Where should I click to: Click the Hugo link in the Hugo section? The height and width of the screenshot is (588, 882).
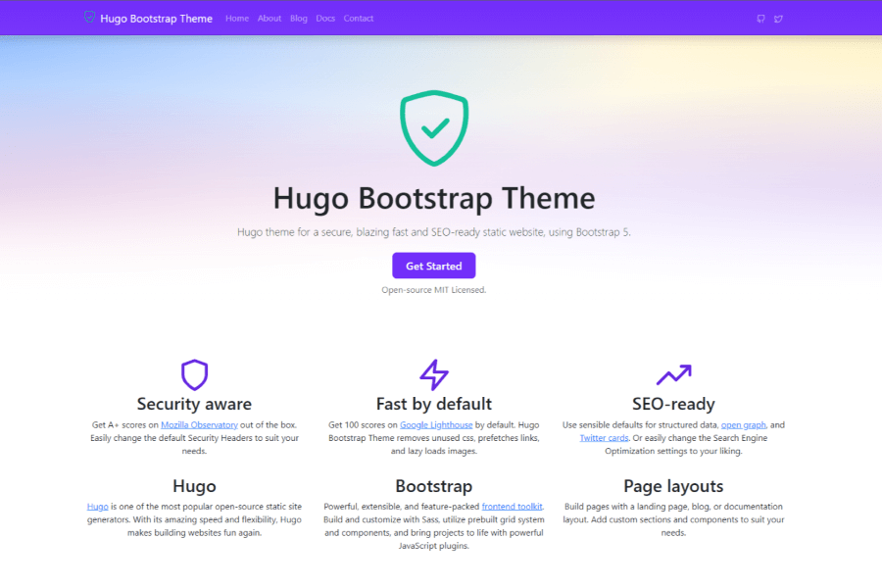(97, 507)
